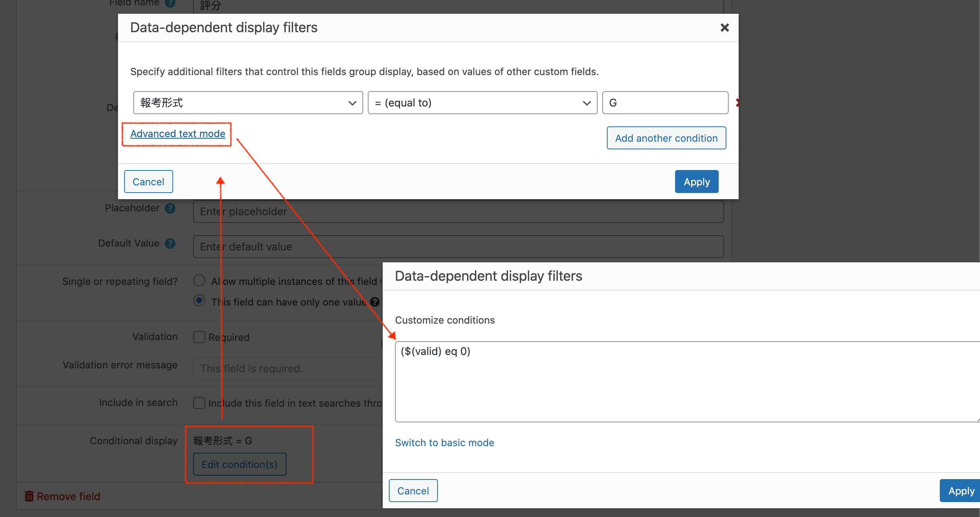This screenshot has height=517, width=980.
Task: Select 'This field can have only one value' radio
Action: [x=199, y=300]
